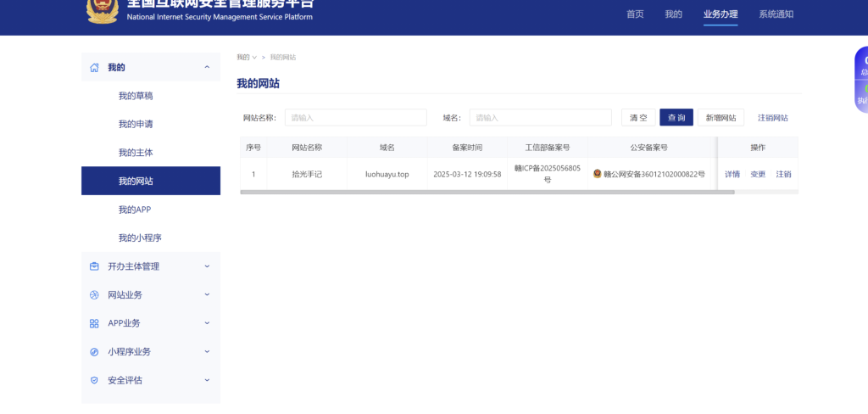Image resolution: width=868 pixels, height=414 pixels.
Task: Focus the 网站名称 input field
Action: tap(355, 118)
